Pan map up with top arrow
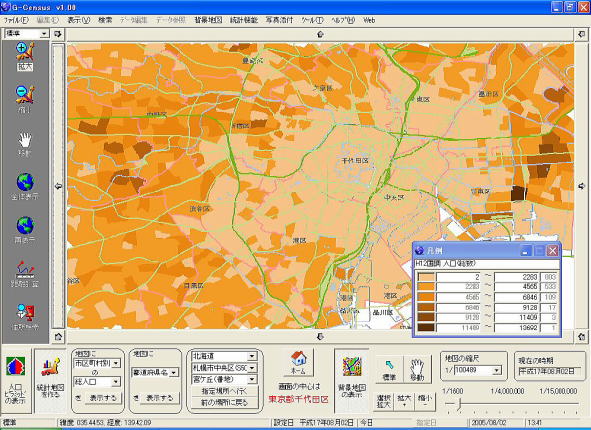Image resolution: width=591 pixels, height=430 pixels. click(320, 34)
